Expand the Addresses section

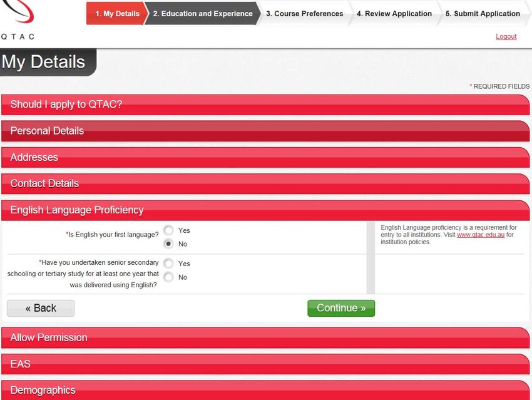click(x=265, y=157)
